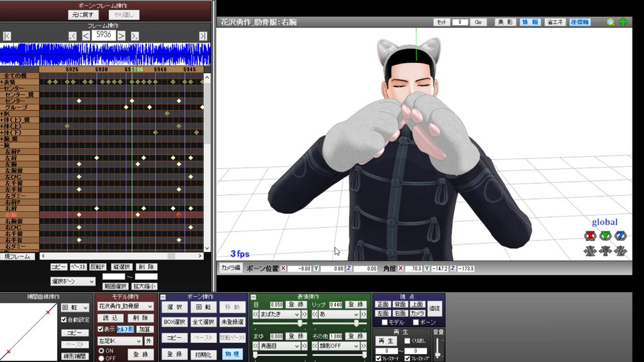This screenshot has width=644, height=362.
Task: Next other morph (>>) beside 顔影OFF
Action: tap(364, 346)
